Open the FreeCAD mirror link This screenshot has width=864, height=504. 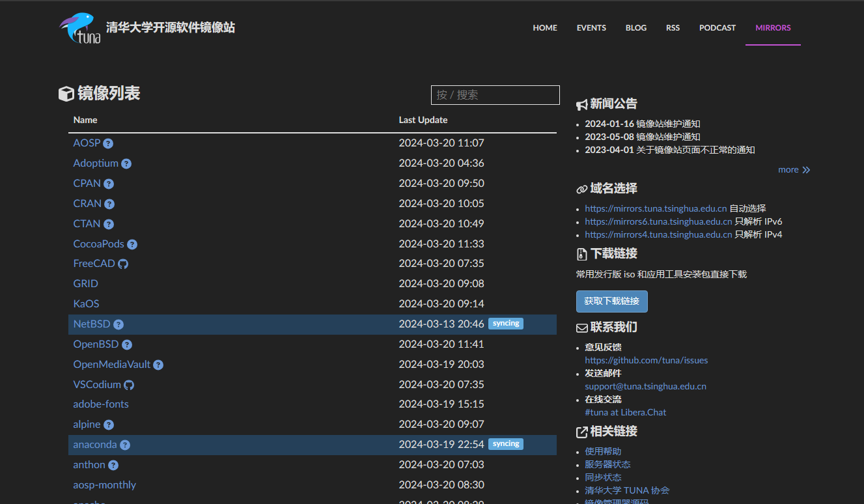coord(94,264)
